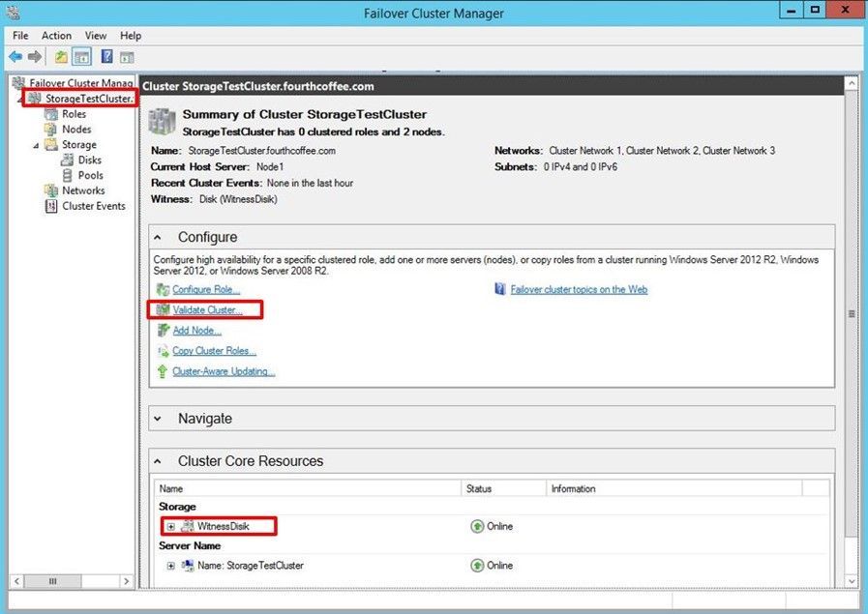Image resolution: width=868 pixels, height=614 pixels.
Task: Open the View menu
Action: (96, 36)
